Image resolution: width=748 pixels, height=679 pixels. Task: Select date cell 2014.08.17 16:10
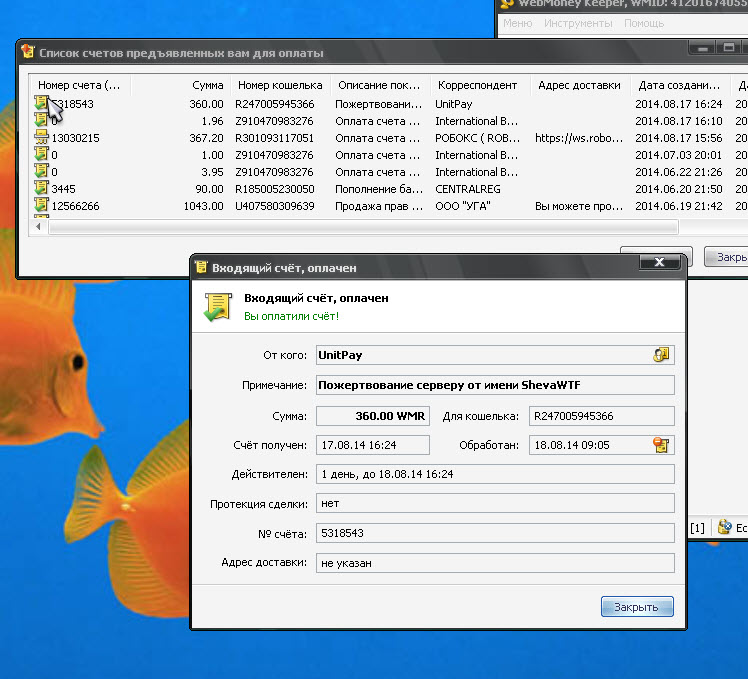(x=679, y=121)
